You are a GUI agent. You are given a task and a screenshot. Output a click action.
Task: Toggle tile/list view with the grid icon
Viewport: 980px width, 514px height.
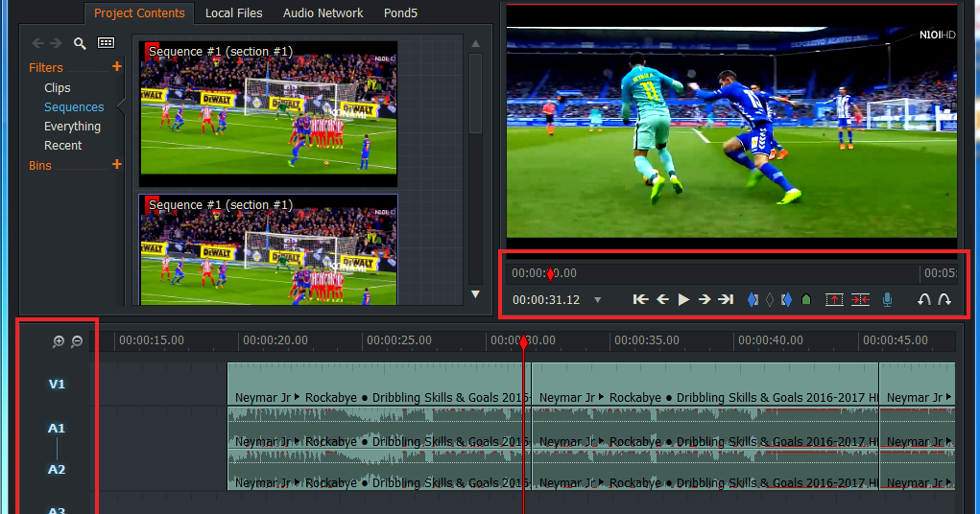click(107, 42)
